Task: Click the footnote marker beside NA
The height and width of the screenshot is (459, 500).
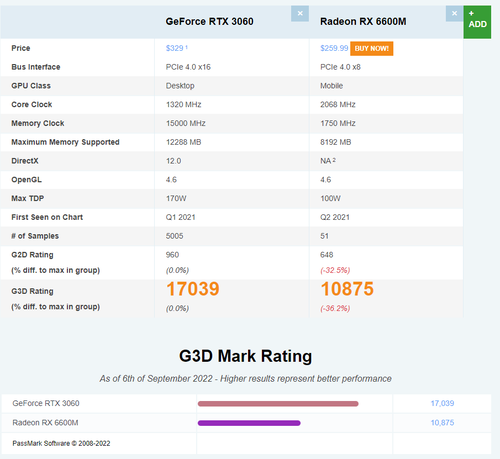Action: tap(334, 160)
